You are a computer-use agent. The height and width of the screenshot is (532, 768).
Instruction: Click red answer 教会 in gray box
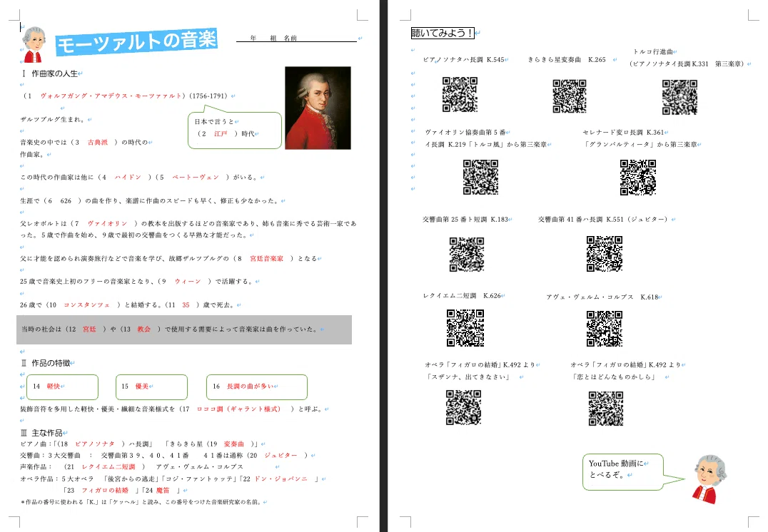tap(144, 329)
